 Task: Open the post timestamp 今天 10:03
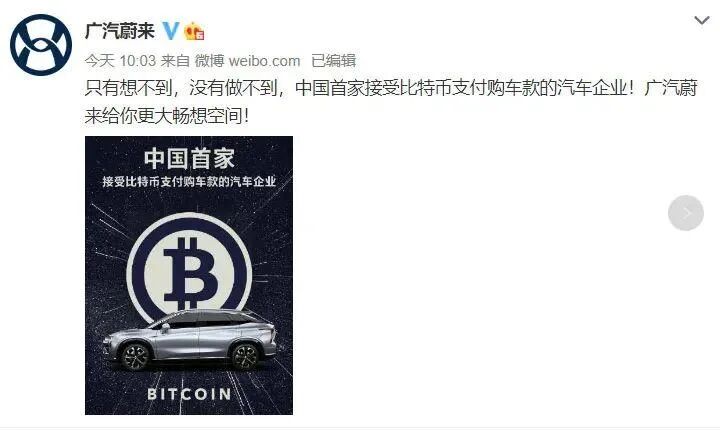tap(121, 61)
